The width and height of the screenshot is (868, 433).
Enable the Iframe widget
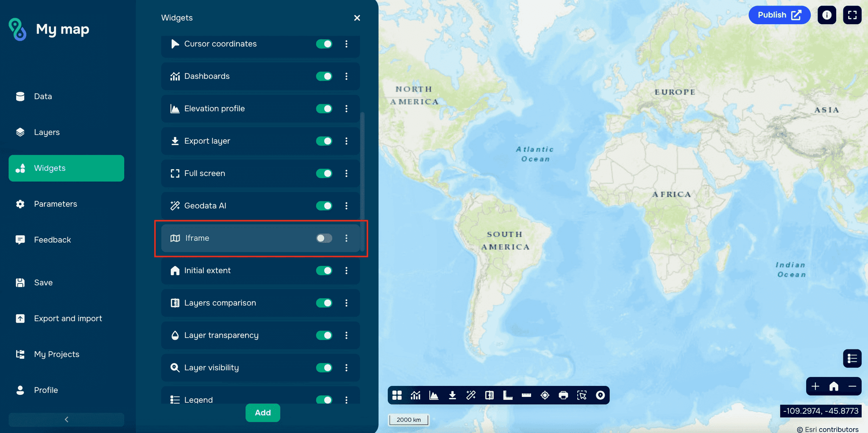point(324,238)
